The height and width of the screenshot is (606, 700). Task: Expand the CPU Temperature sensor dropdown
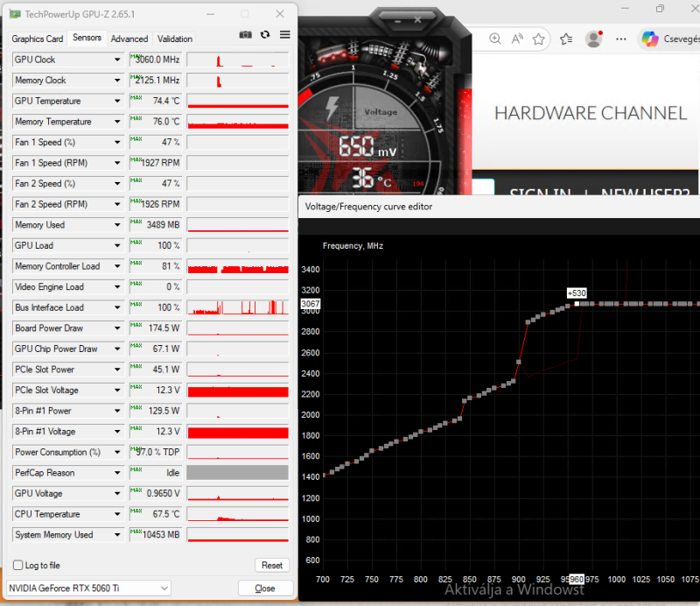tap(117, 514)
